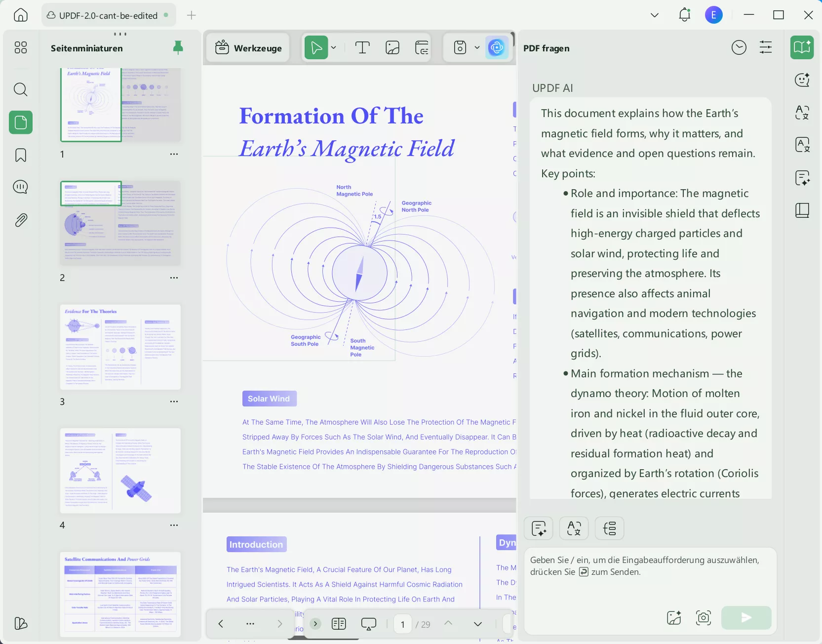Pin the Seitenminiaturen panel
Image resolution: width=822 pixels, height=644 pixels.
tap(178, 47)
